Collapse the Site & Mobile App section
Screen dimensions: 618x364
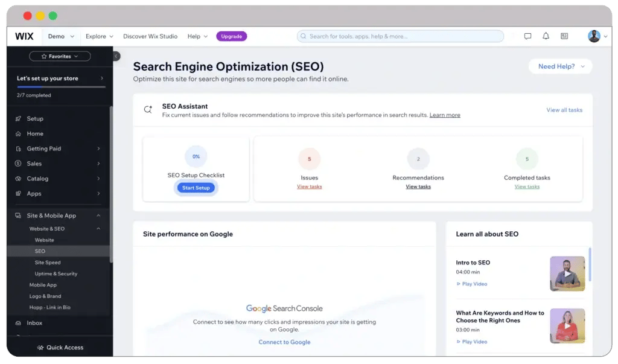(x=99, y=216)
